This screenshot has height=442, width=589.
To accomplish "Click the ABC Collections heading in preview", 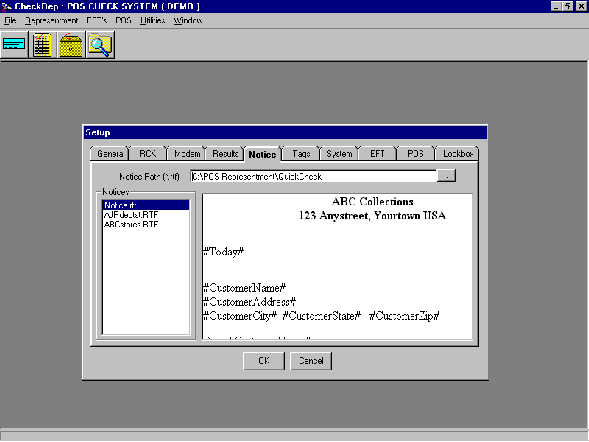I will pyautogui.click(x=373, y=202).
